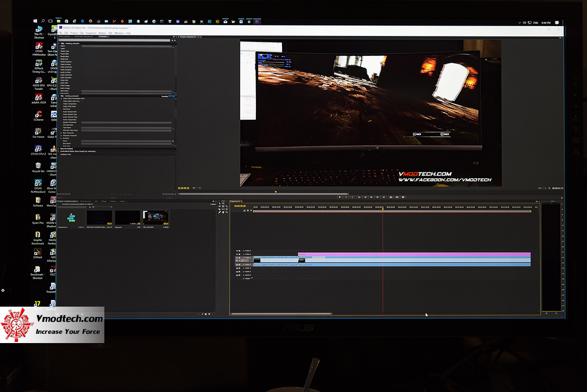Screen dimensions: 587x392
Task: Expand the Embedded Adobe Story Script section
Action: tap(59, 151)
